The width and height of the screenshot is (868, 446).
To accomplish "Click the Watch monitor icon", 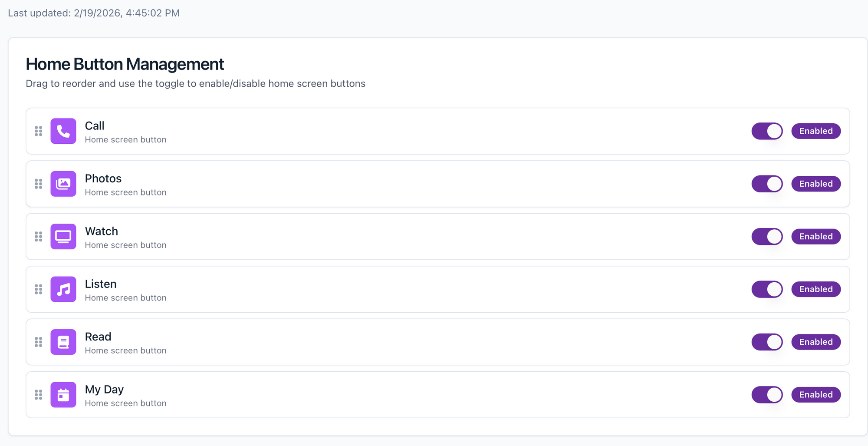I will tap(63, 237).
